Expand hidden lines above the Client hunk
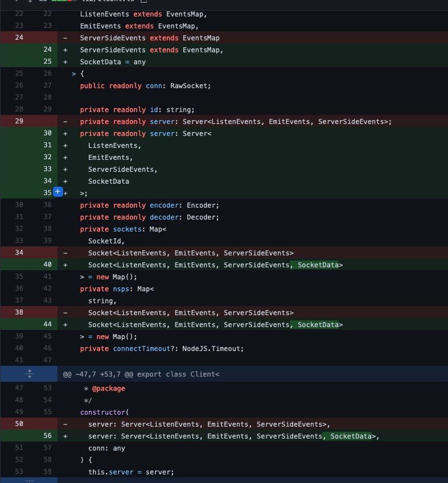The height and width of the screenshot is (483, 448). click(30, 374)
